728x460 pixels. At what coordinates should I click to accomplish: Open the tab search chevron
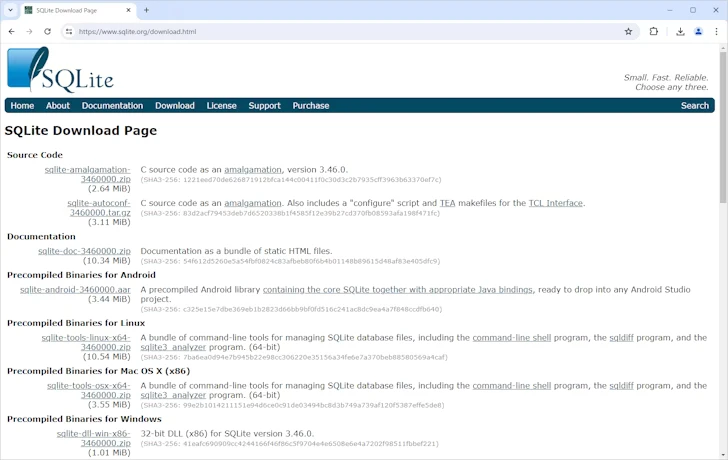point(10,10)
